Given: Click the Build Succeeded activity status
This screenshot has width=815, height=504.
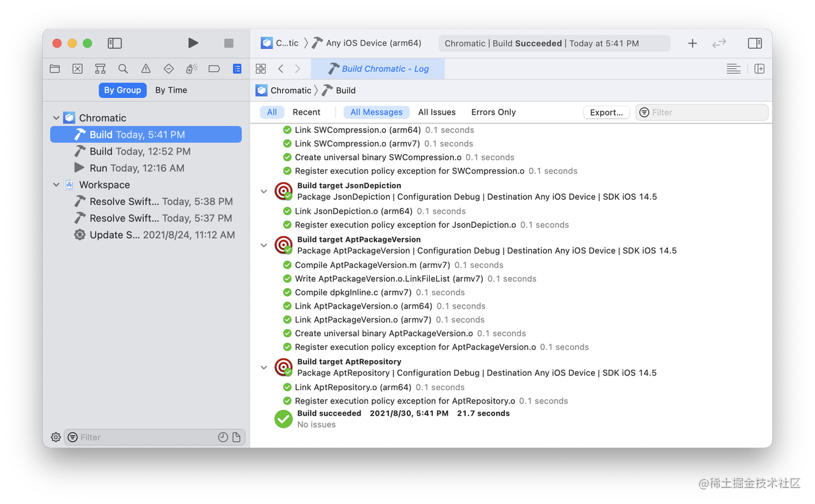Looking at the screenshot, I should tap(554, 43).
